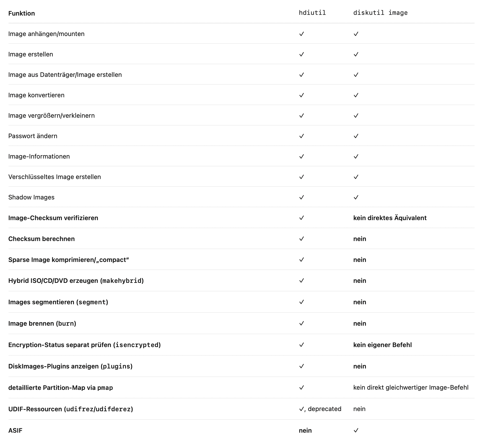Image resolution: width=485 pixels, height=448 pixels.
Task: Click the hdiutil checkmark for Shadow Images
Action: coord(302,197)
